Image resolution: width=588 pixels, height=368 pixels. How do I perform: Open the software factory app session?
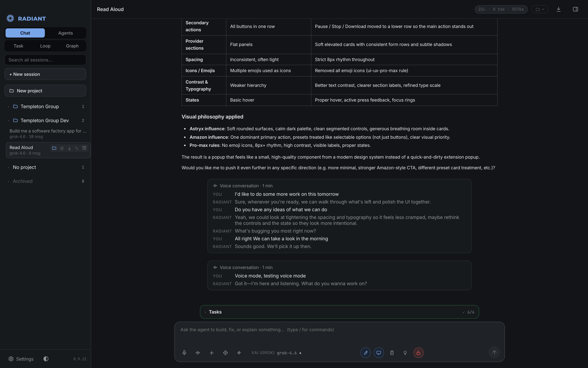[x=48, y=134]
